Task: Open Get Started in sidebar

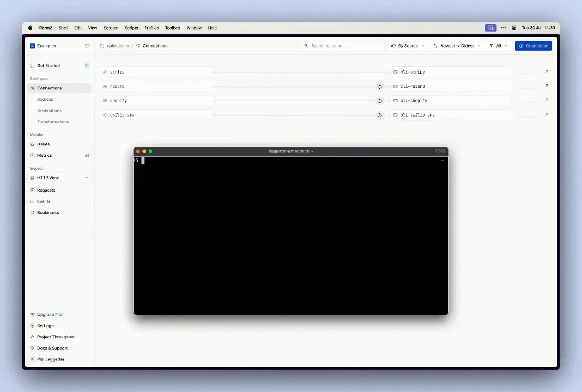Action: 48,66
